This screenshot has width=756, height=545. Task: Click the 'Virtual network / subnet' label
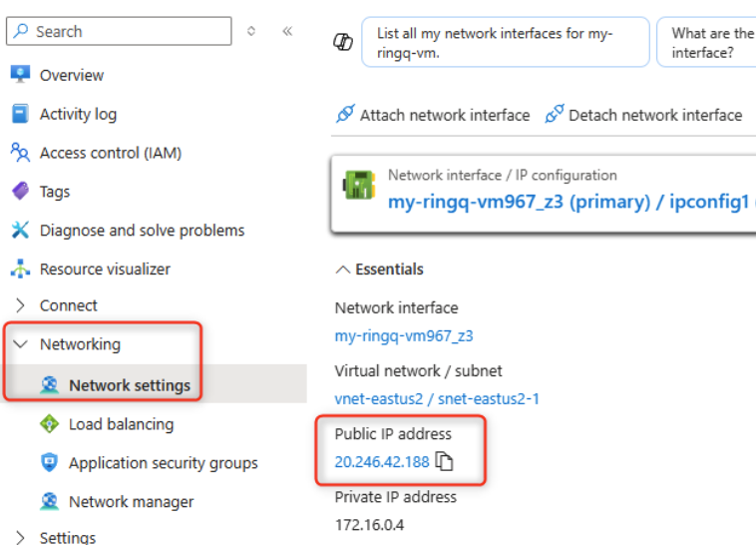pyautogui.click(x=418, y=370)
